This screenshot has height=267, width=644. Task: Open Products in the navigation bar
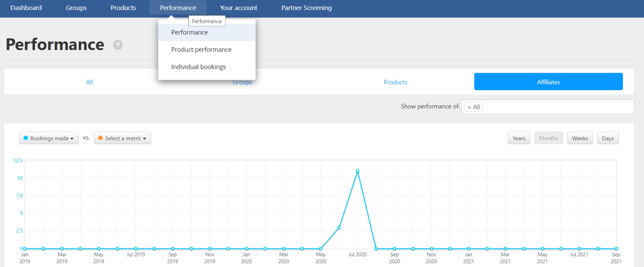pyautogui.click(x=123, y=8)
